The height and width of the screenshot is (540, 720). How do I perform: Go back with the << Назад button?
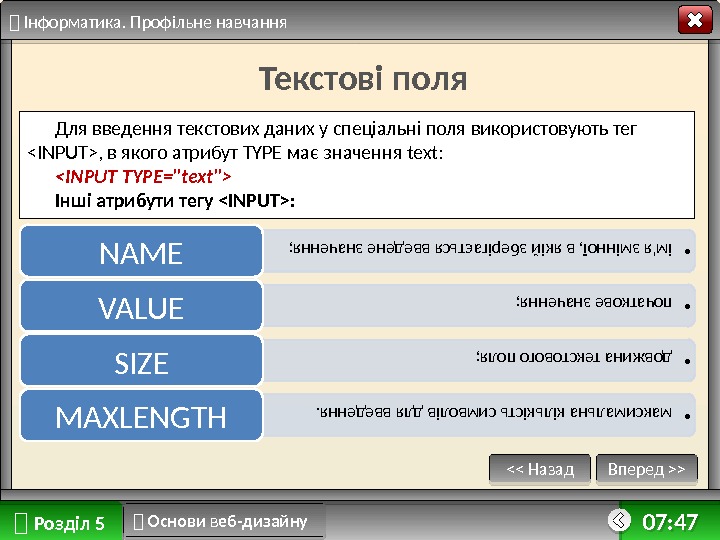[x=540, y=469]
